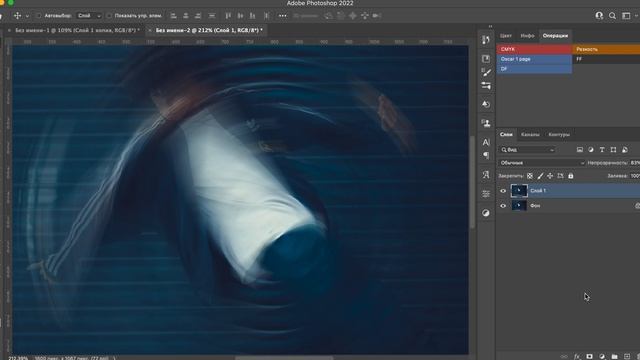Close the Без имени-1 document tab
The image size is (640, 360).
9,30
